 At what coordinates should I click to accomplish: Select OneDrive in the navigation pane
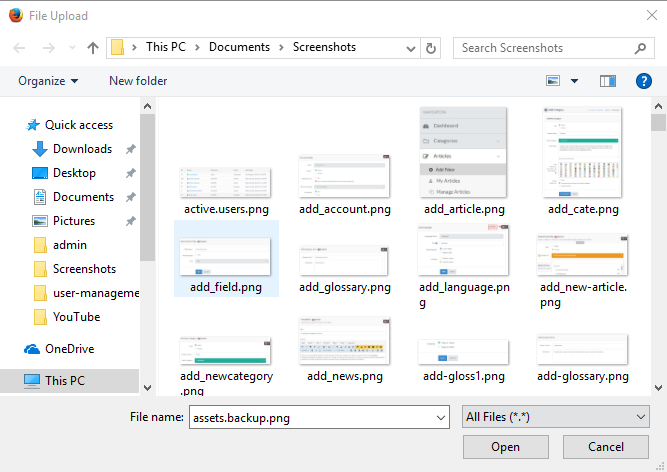(x=68, y=349)
